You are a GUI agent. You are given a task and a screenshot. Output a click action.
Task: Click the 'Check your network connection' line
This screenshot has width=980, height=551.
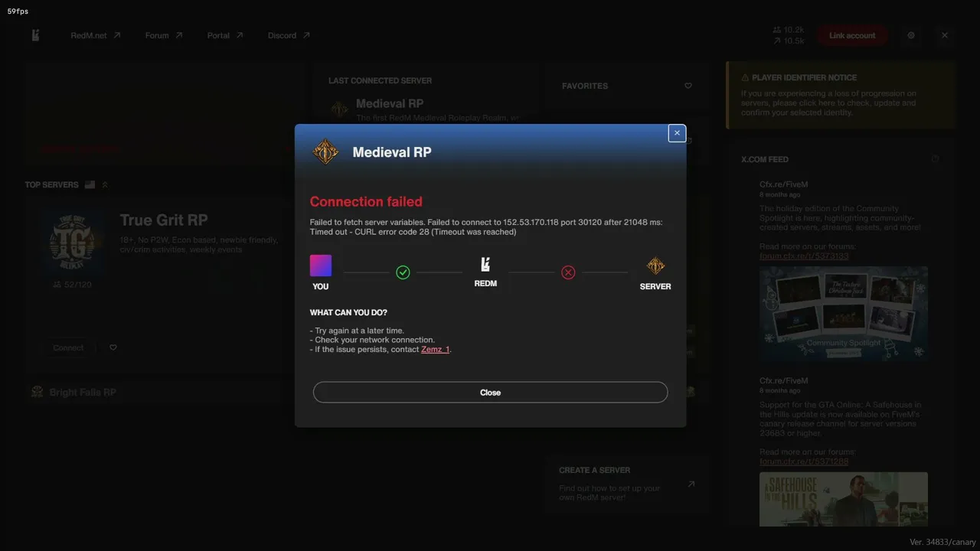372,340
